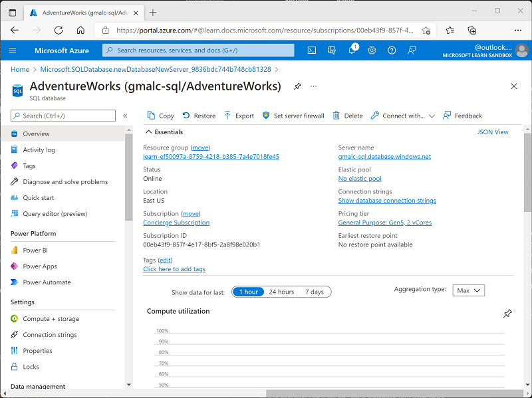Screen dimensions: 532x398
Task: Click Home in the breadcrumb
Action: 20,70
